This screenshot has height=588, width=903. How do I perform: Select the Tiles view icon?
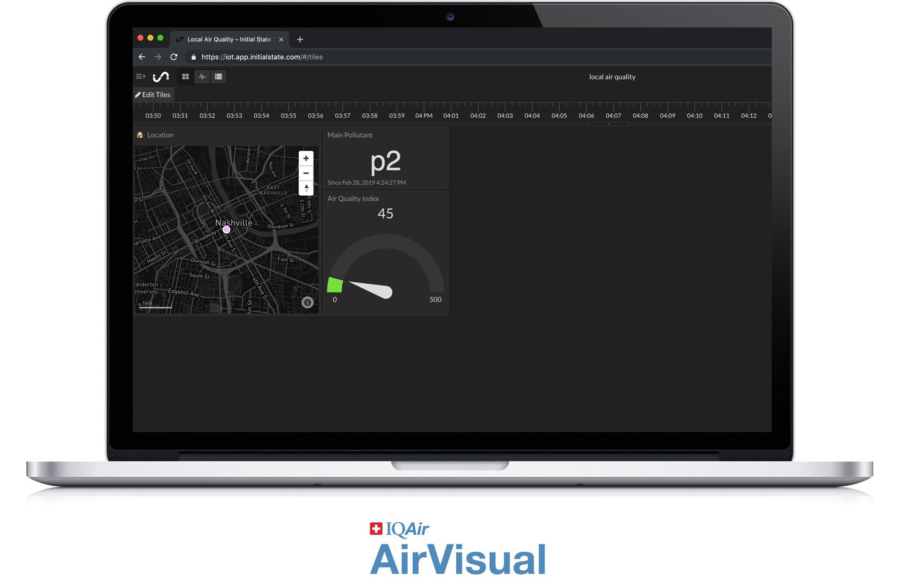pyautogui.click(x=185, y=76)
